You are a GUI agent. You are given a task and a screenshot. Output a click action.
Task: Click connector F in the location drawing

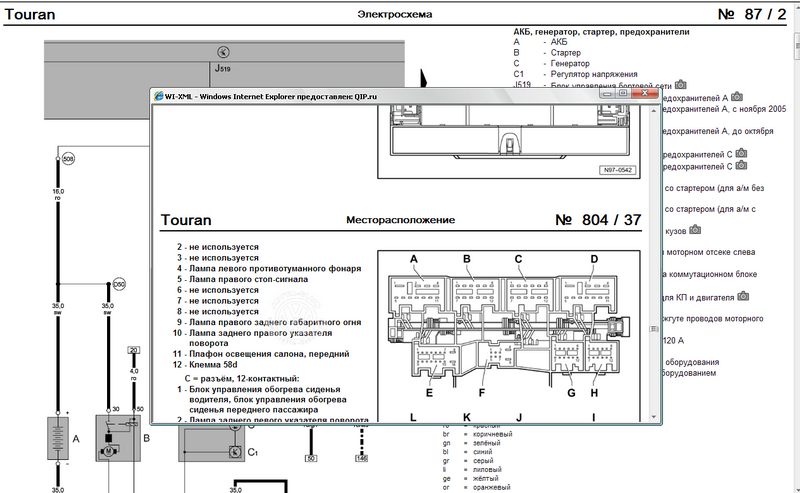(494, 355)
